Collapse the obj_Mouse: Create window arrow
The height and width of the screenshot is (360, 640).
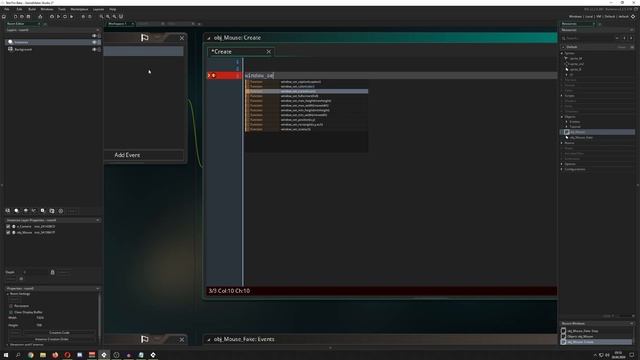pyautogui.click(x=209, y=38)
